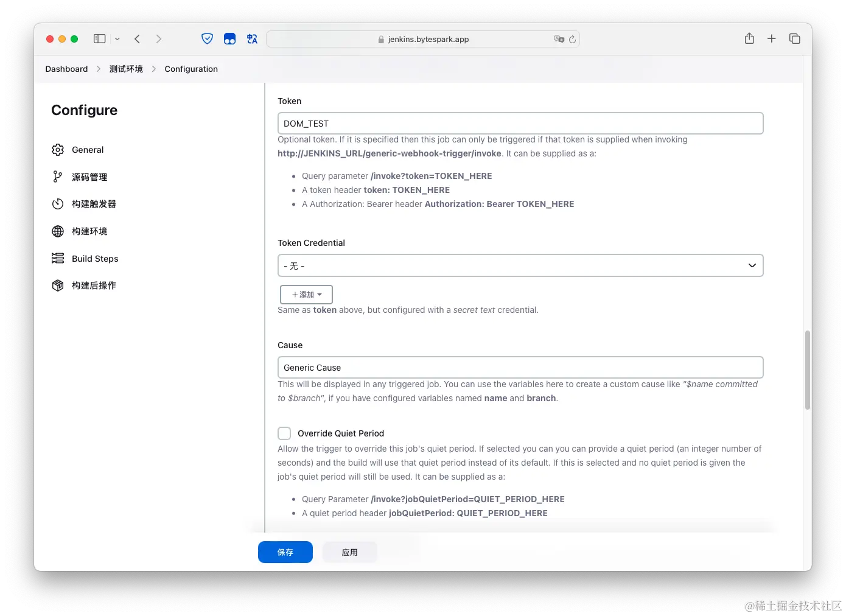
Task: Click the Override Quiet Period label
Action: pos(341,433)
